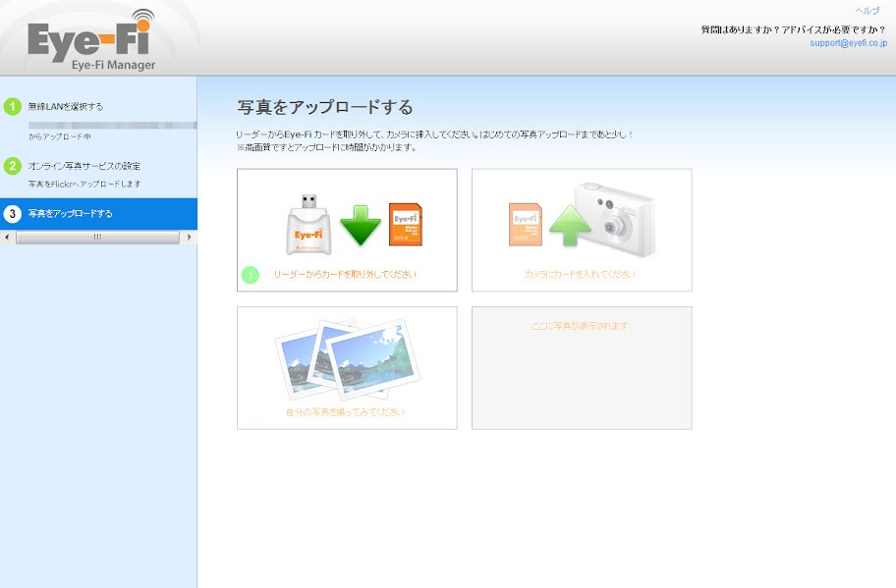896x588 pixels.
Task: Click the sidebar horizontal scrollbar thumb
Action: [x=97, y=238]
